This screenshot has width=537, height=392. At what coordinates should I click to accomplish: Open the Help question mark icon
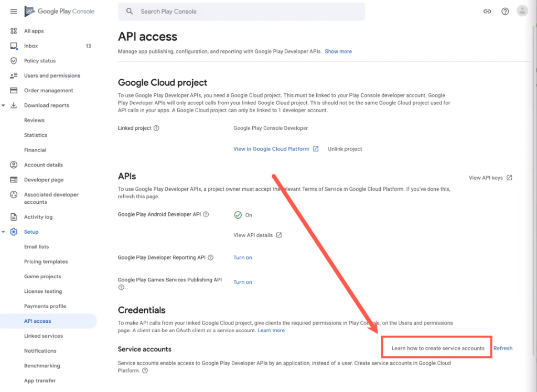click(x=504, y=10)
